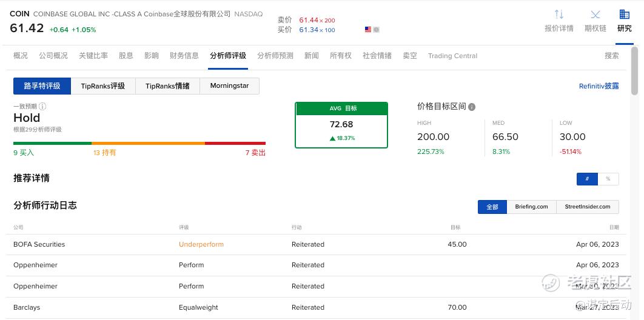The width and height of the screenshot is (644, 320).
Task: Click the 搜索 search link
Action: tap(611, 56)
